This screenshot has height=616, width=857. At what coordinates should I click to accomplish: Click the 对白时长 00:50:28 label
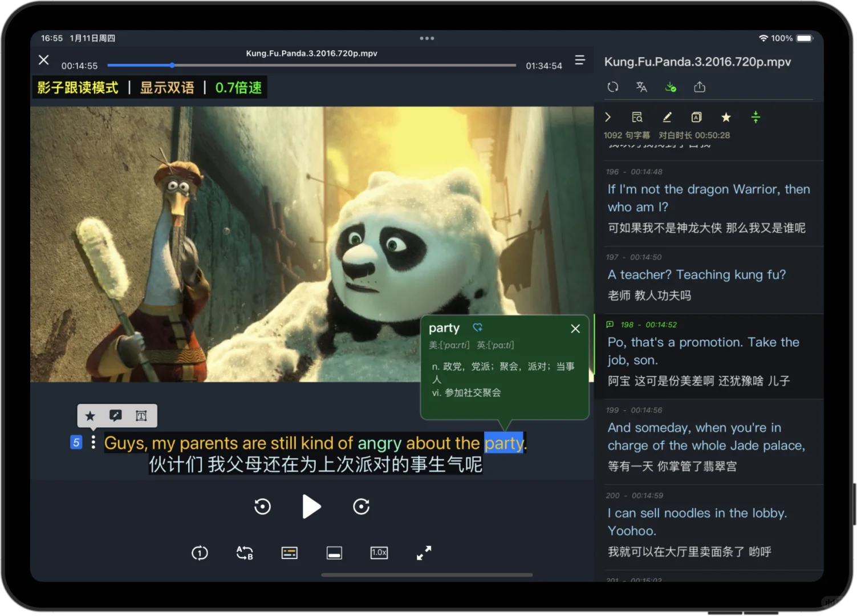[x=694, y=135]
